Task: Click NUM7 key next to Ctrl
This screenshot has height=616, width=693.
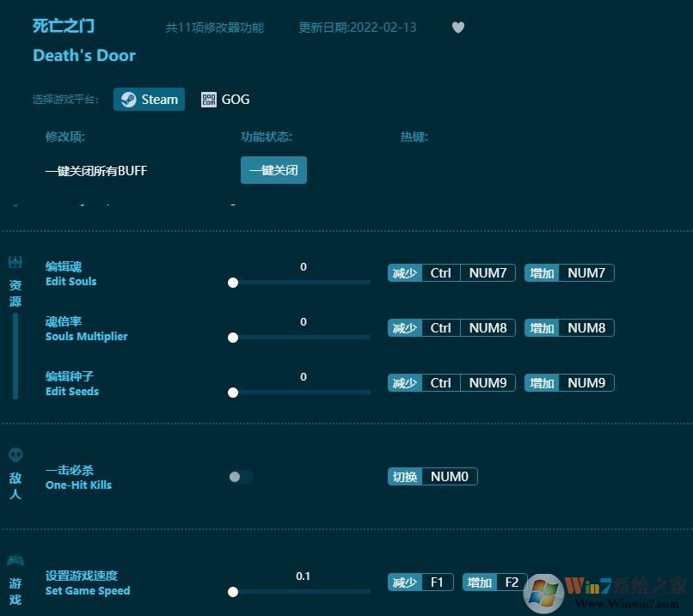Action: pos(488,273)
